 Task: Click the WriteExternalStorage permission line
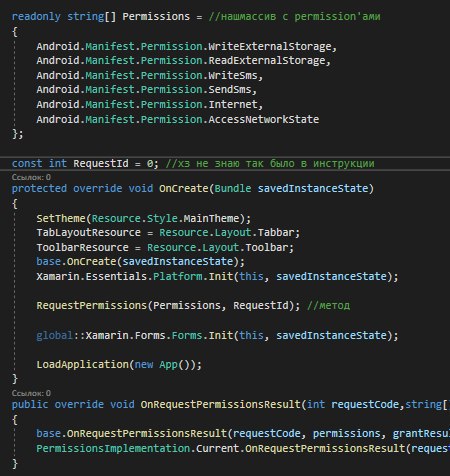(187, 46)
